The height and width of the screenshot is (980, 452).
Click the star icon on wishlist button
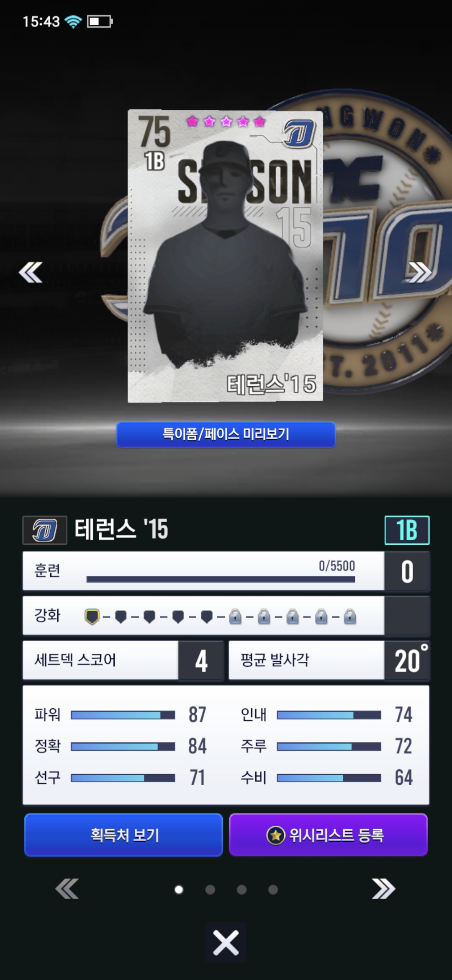pos(275,835)
